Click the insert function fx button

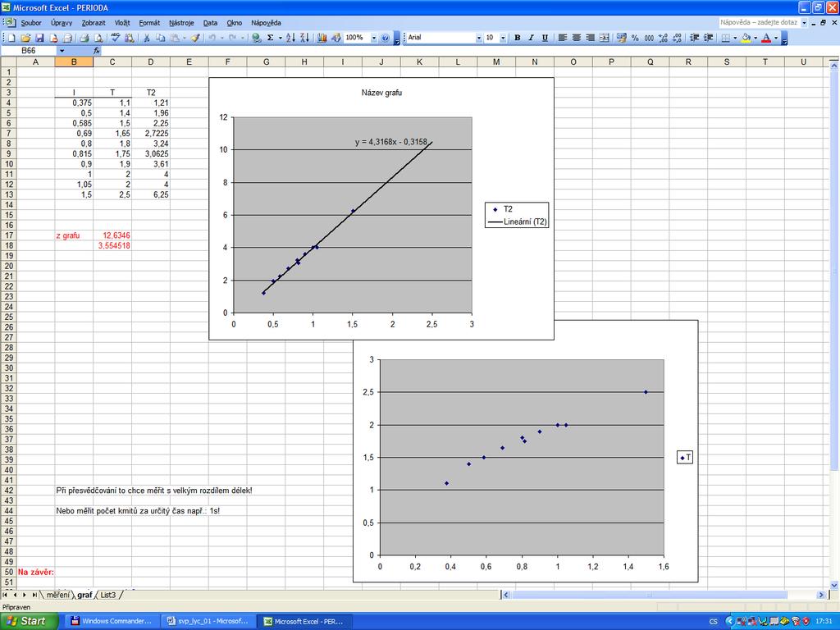97,50
